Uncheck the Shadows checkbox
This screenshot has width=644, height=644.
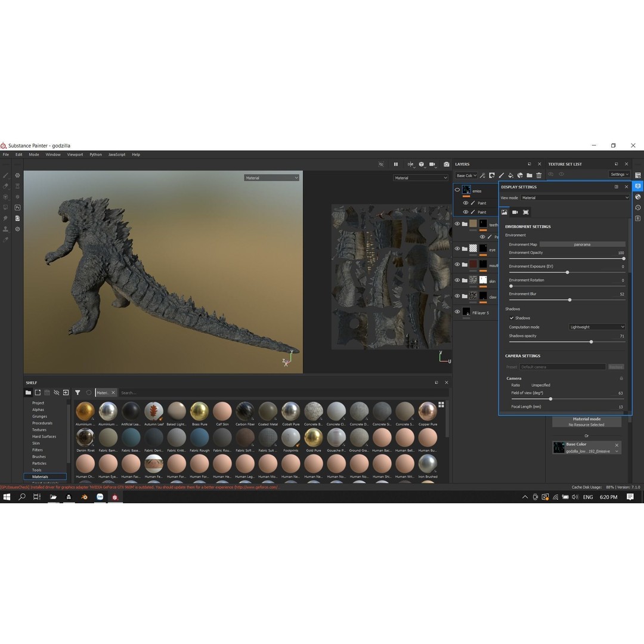click(x=512, y=318)
